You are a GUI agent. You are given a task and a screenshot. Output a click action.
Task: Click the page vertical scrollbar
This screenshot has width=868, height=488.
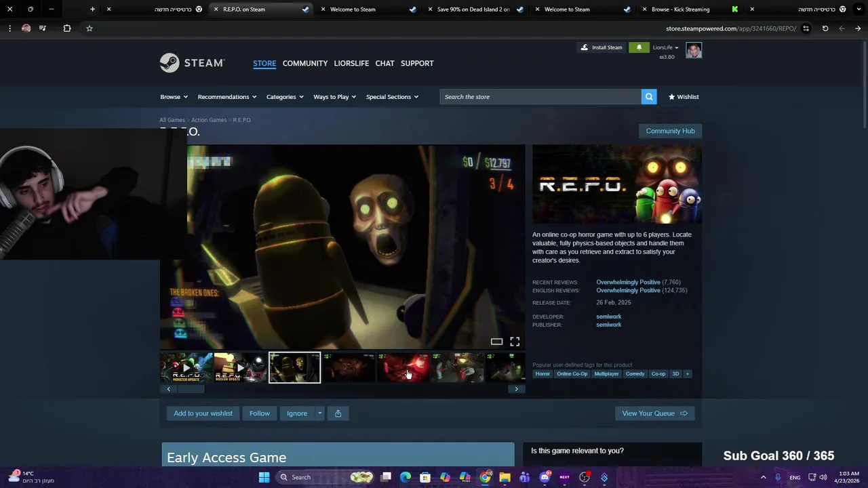pos(864,85)
